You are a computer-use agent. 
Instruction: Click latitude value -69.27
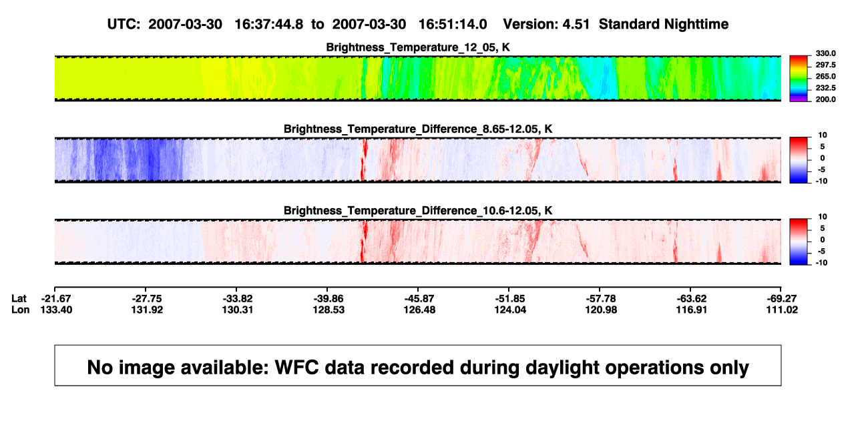point(781,298)
